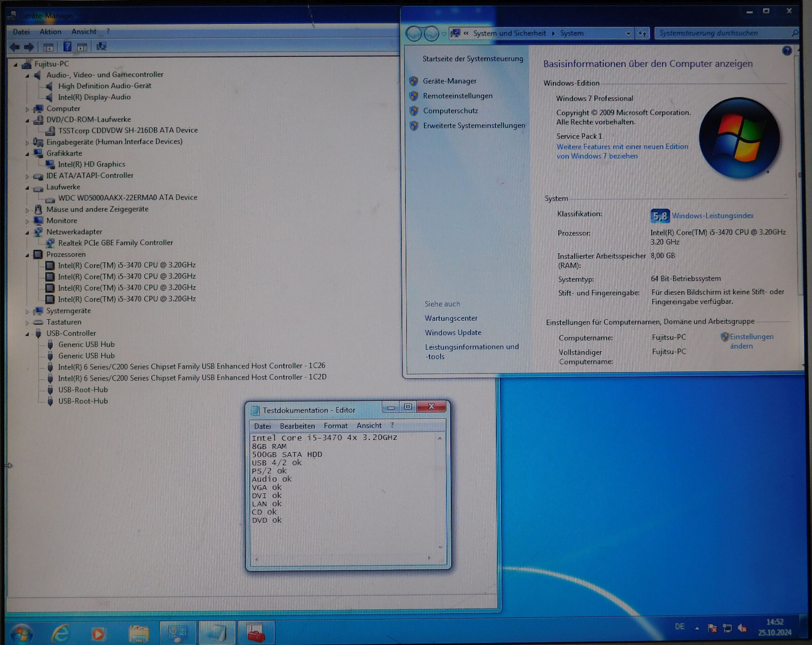The height and width of the screenshot is (645, 812).
Task: Open the Bearbeiten menu in the Editor
Action: [297, 426]
